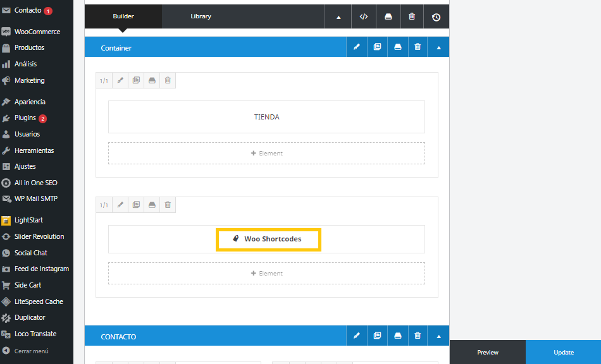
Task: Clone the Woo Shortcodes column
Action: coord(136,205)
